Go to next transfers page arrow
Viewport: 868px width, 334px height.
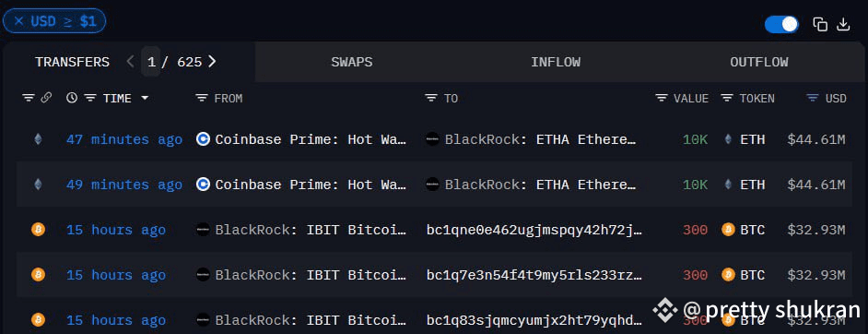point(212,62)
